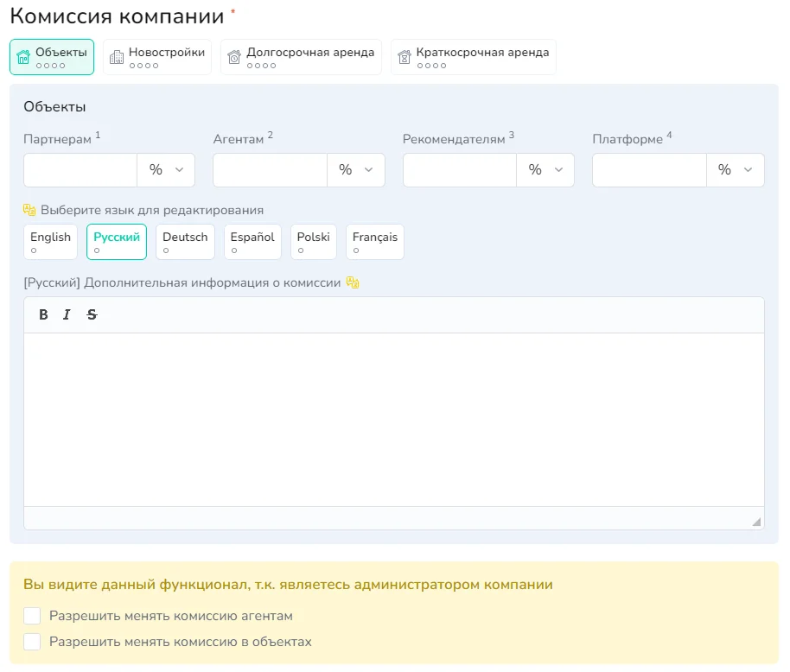Open the Краткосрочная аренда tab
Viewport: 790px width, 672px height.
474,57
